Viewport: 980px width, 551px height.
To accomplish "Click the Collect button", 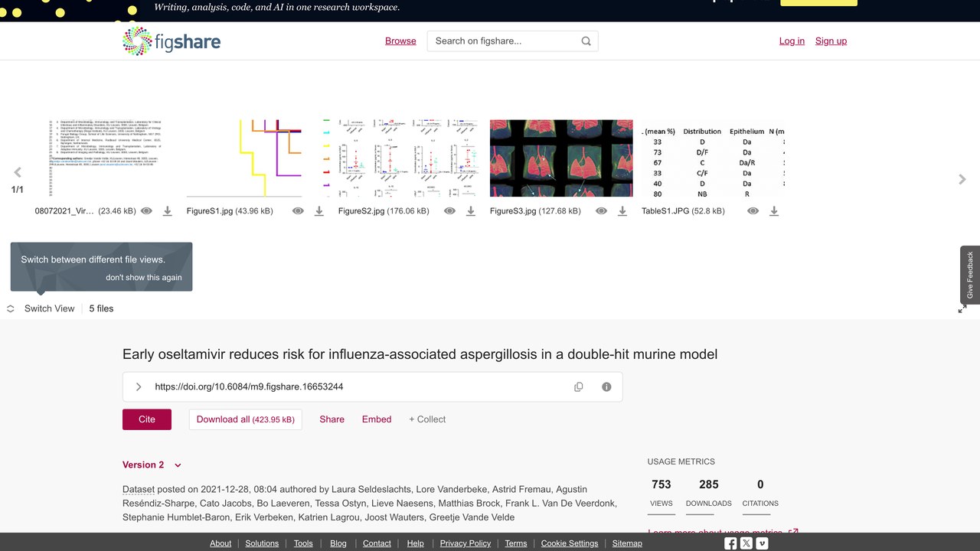I will (427, 419).
